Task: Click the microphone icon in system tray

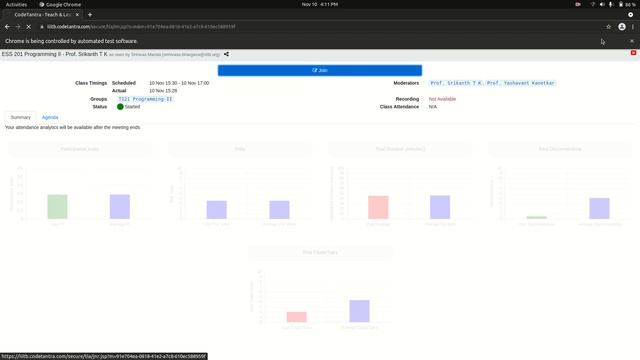Action: (x=611, y=4)
